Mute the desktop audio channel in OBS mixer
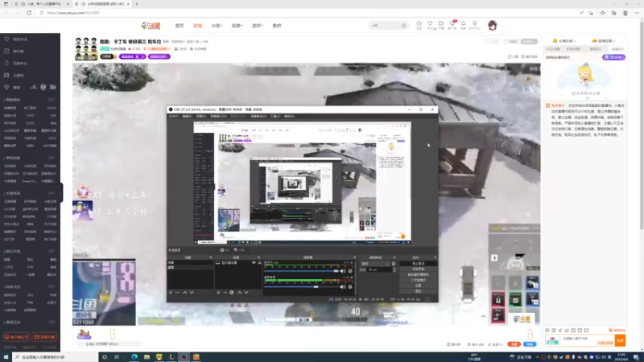This screenshot has height=362, width=644. pyautogui.click(x=343, y=287)
